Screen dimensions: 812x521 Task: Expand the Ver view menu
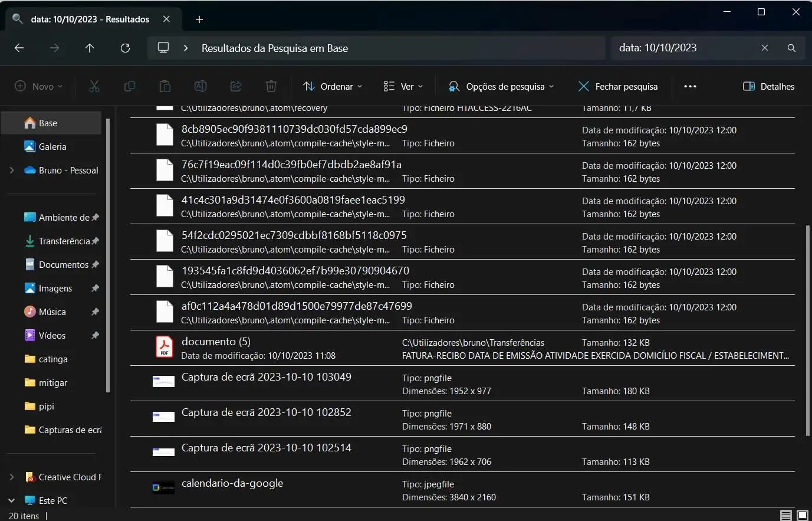(x=403, y=87)
